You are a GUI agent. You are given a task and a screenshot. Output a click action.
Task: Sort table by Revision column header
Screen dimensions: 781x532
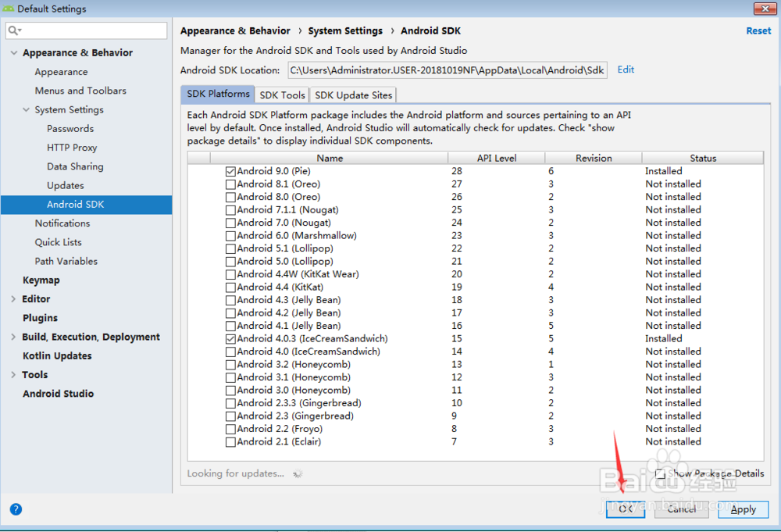[594, 158]
